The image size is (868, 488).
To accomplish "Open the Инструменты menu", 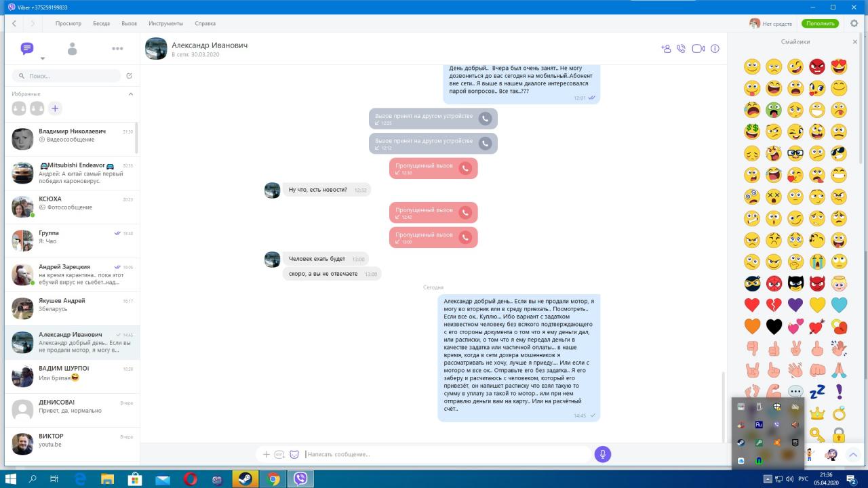I will [165, 23].
